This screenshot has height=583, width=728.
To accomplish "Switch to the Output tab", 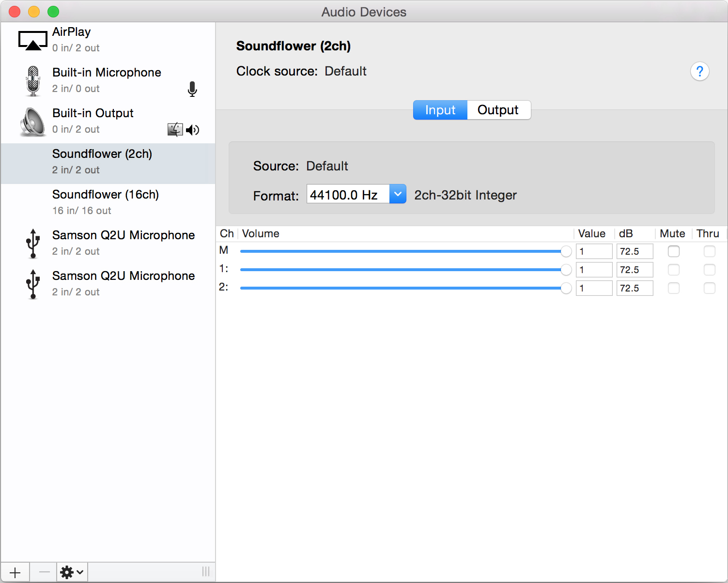I will coord(498,110).
